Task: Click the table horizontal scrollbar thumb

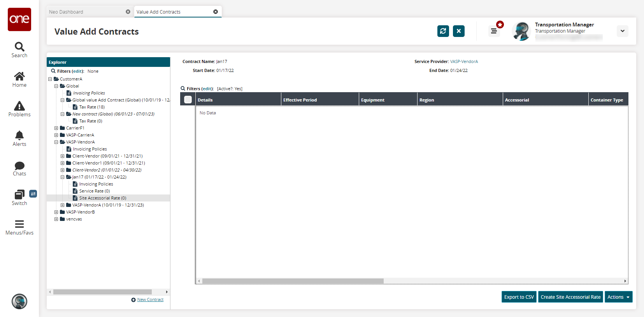Action: (x=293, y=281)
